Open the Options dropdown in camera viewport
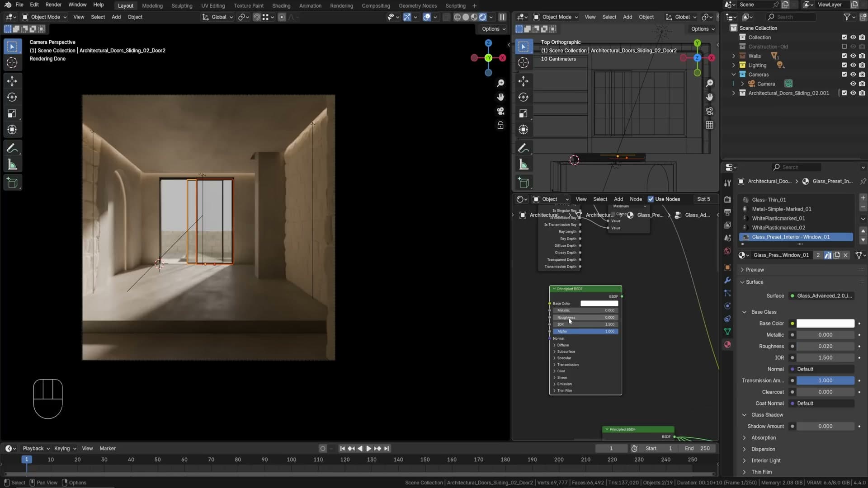 [x=493, y=28]
